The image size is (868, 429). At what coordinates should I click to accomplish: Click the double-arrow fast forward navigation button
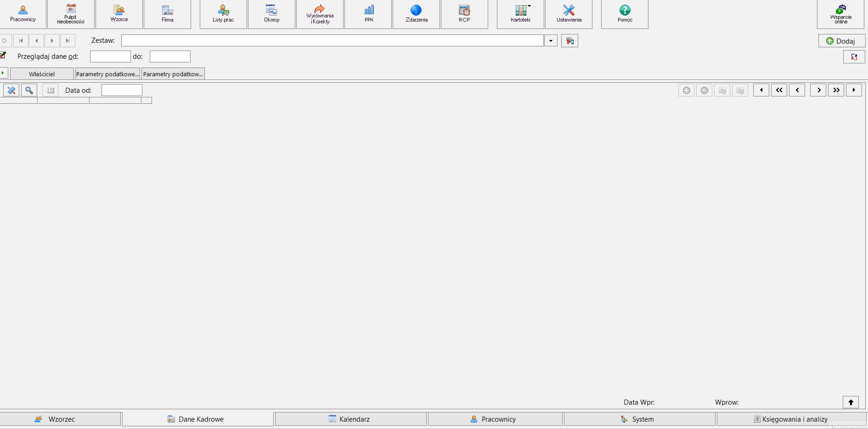[x=836, y=90]
